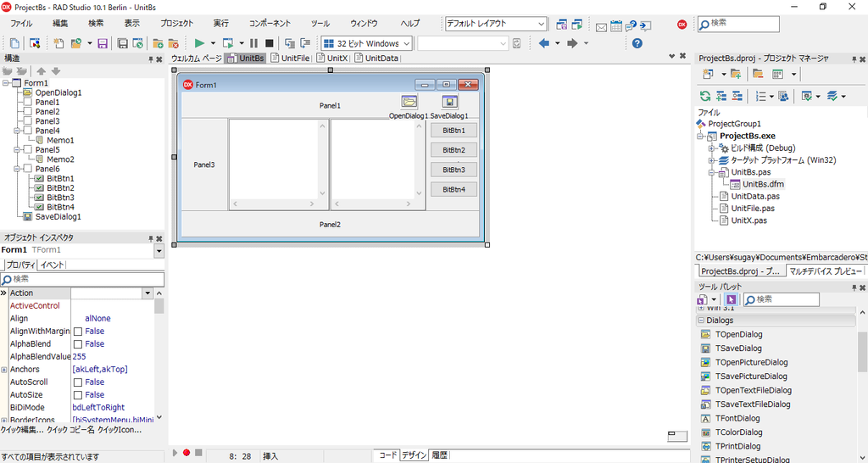This screenshot has width=868, height=463.
Task: Open the プロジェクト menu
Action: click(x=177, y=24)
